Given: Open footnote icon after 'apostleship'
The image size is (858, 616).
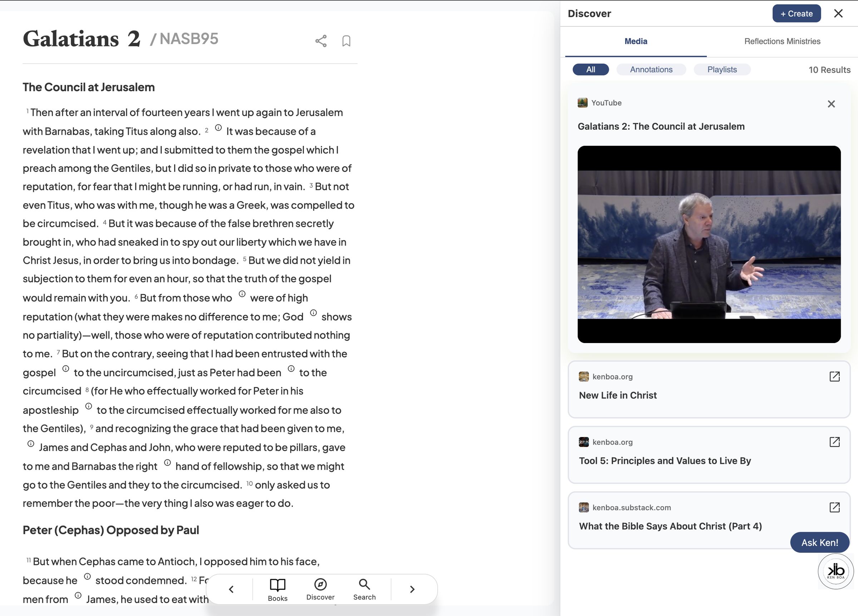Looking at the screenshot, I should coord(89,406).
